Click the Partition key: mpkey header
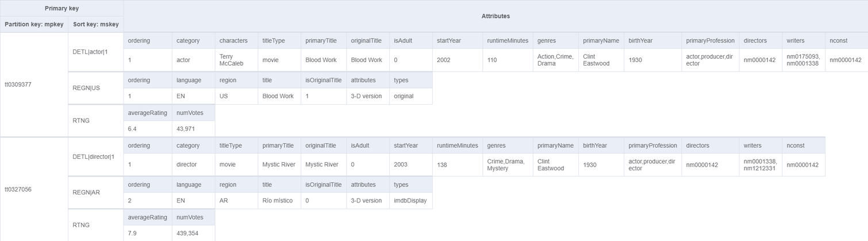868x241 pixels. (34, 24)
